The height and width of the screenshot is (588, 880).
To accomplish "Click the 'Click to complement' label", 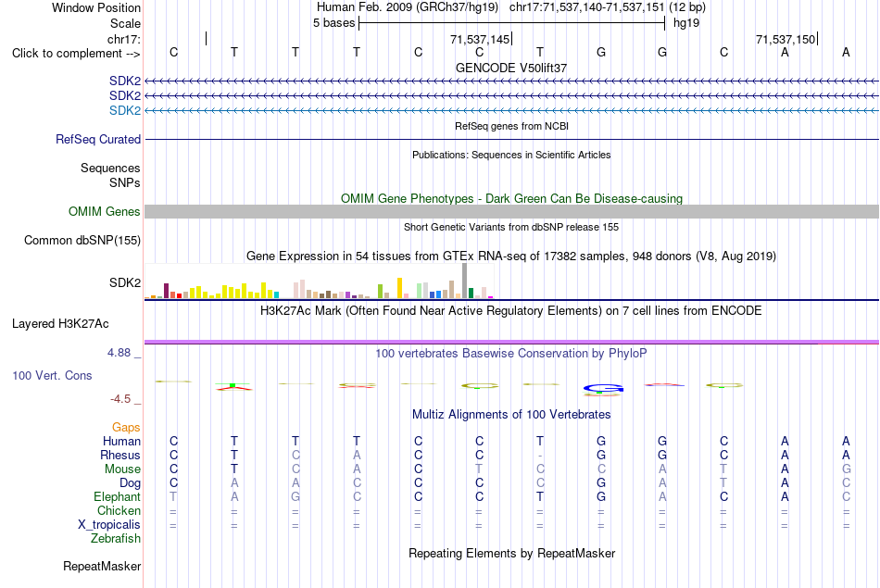I will coord(76,54).
